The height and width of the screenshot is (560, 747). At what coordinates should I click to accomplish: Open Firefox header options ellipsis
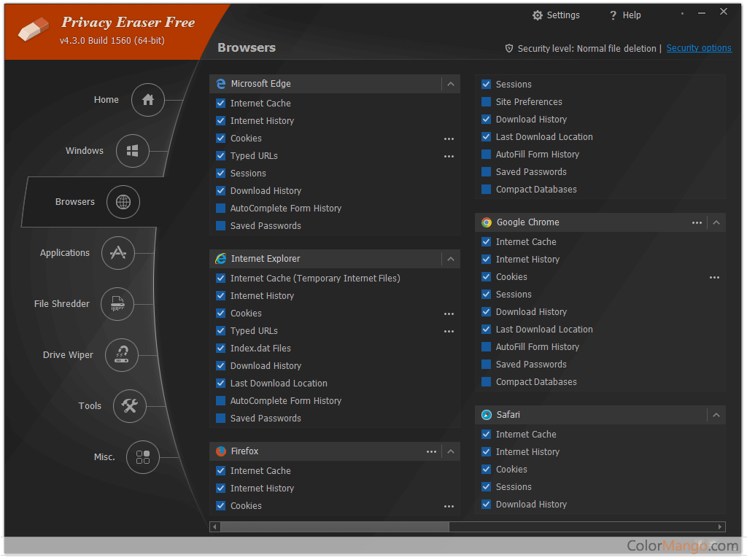(x=431, y=451)
